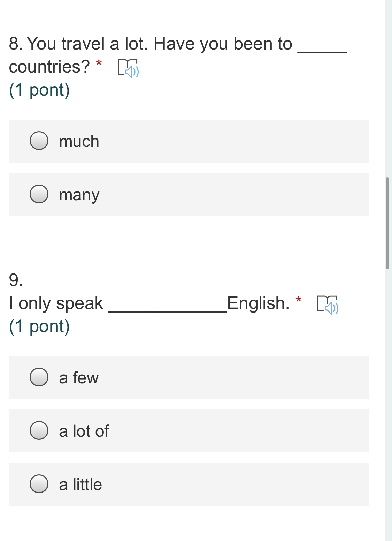Click the "many" answer label text
The height and width of the screenshot is (541, 392).
[79, 195]
